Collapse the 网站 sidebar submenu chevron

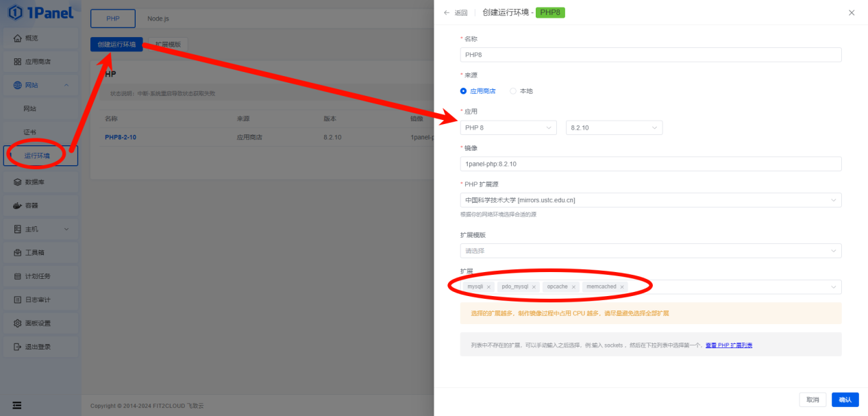pyautogui.click(x=66, y=85)
